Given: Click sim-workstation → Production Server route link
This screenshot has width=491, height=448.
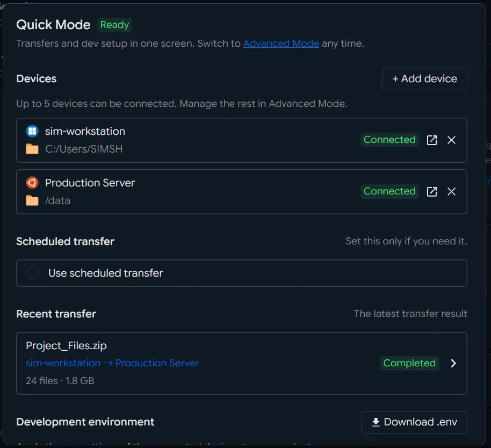Looking at the screenshot, I should (x=112, y=363).
